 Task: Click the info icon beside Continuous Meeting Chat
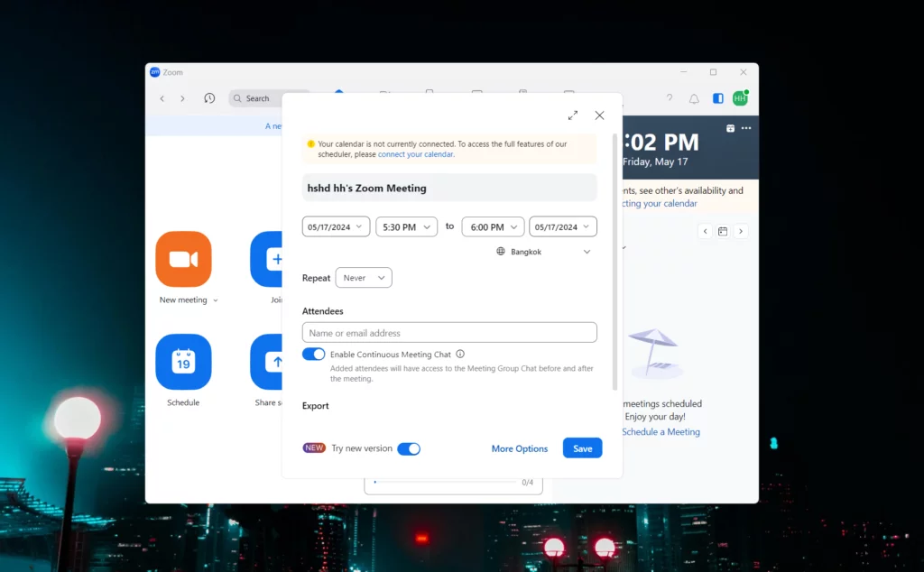coord(460,355)
